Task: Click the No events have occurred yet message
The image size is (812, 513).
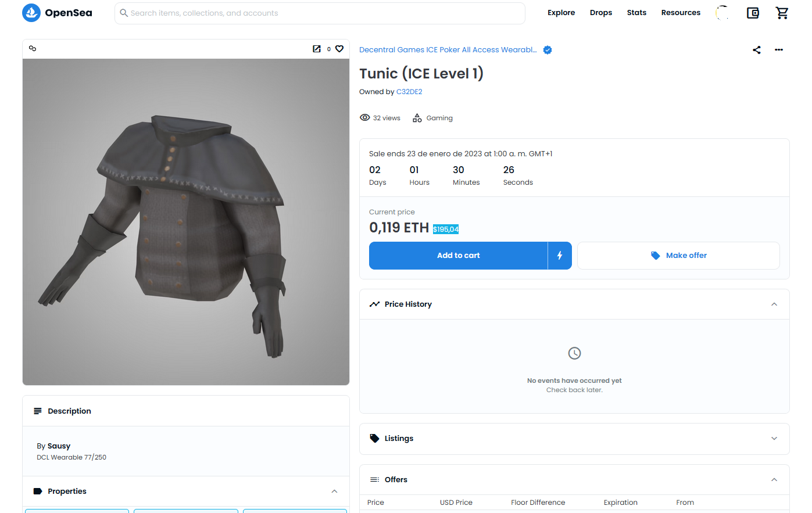Action: click(574, 381)
